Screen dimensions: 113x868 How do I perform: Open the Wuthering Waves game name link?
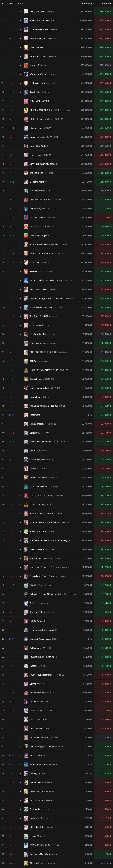[38, 74]
